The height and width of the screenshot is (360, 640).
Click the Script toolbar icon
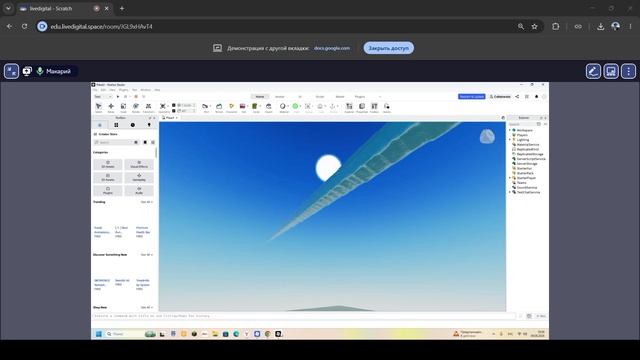tap(255, 106)
